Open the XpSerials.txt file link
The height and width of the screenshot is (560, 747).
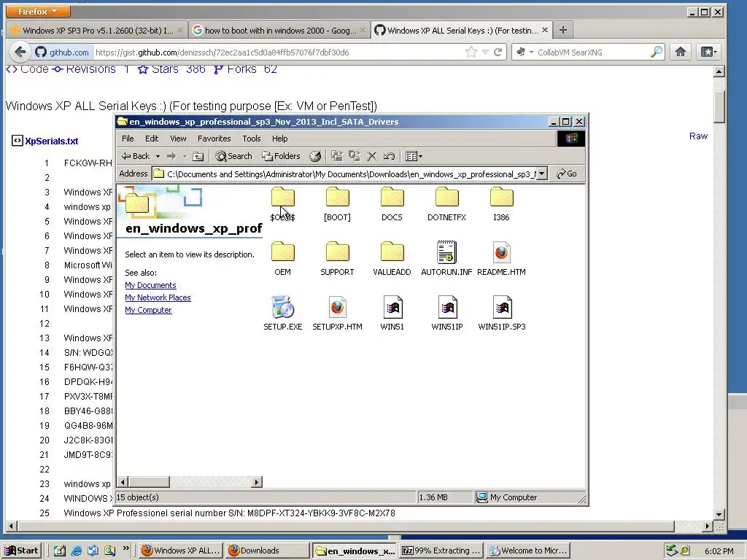point(52,141)
